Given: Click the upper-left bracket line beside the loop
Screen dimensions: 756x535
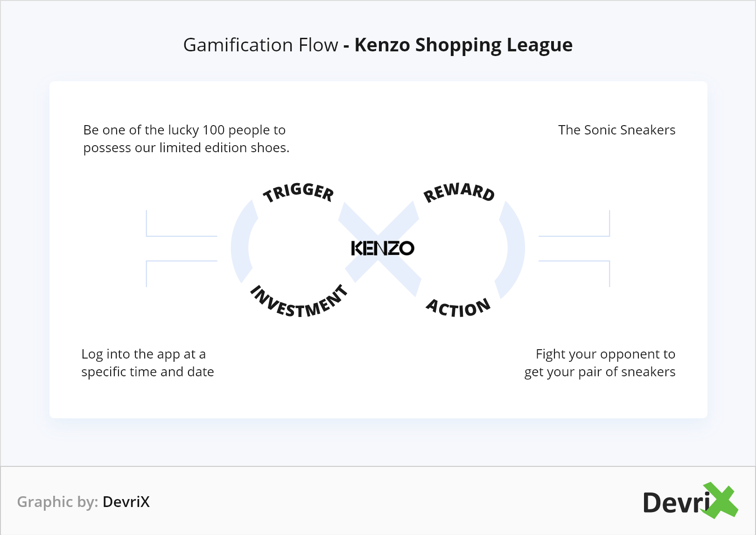Looking at the screenshot, I should pyautogui.click(x=181, y=235).
